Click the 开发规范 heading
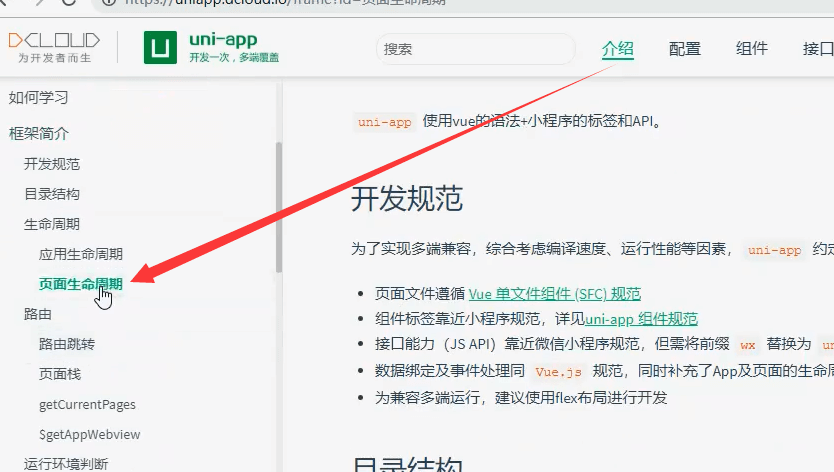Viewport: 834px width, 472px height. click(x=407, y=198)
